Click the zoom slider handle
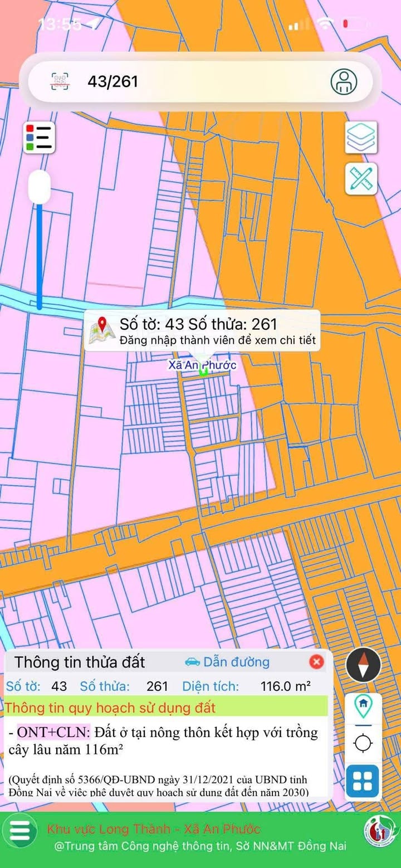 tap(40, 187)
